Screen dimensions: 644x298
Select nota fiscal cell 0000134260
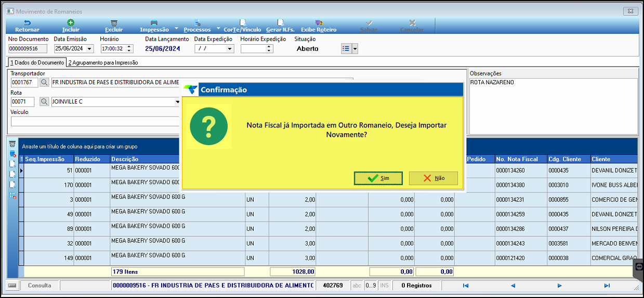[520, 171]
